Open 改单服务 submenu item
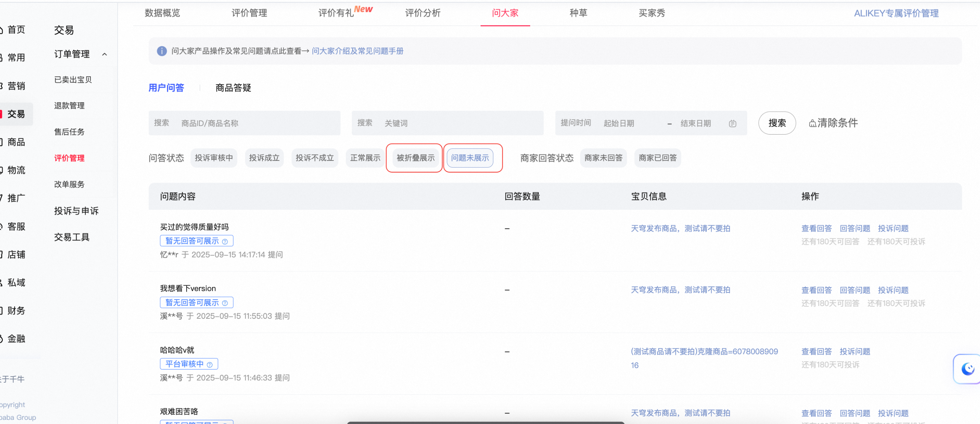Screen dimensions: 980x424 (69, 185)
